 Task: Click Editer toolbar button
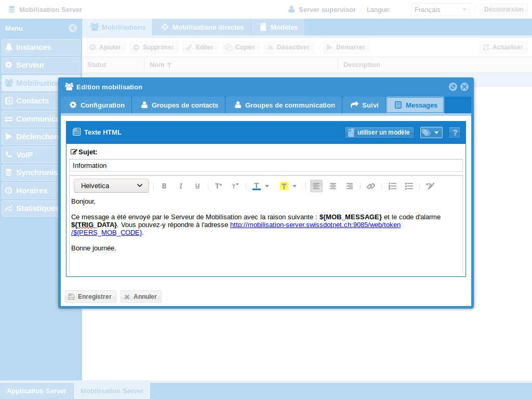coord(200,47)
